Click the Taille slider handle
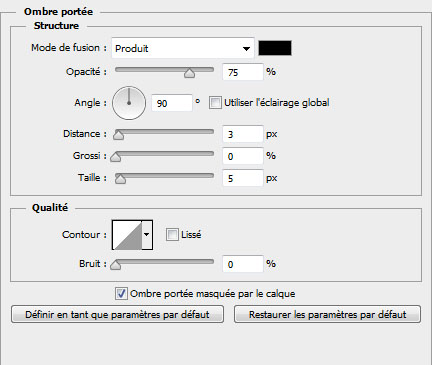432x365 pixels. 120,179
